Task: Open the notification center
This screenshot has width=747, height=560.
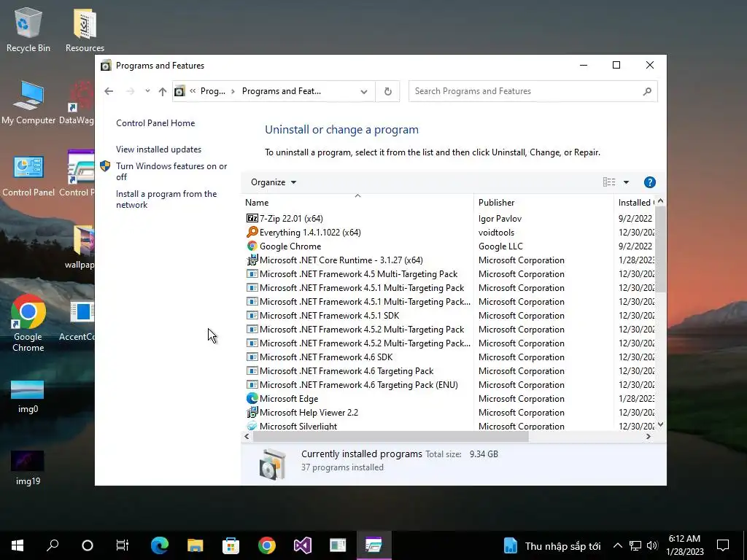Action: coord(723,545)
